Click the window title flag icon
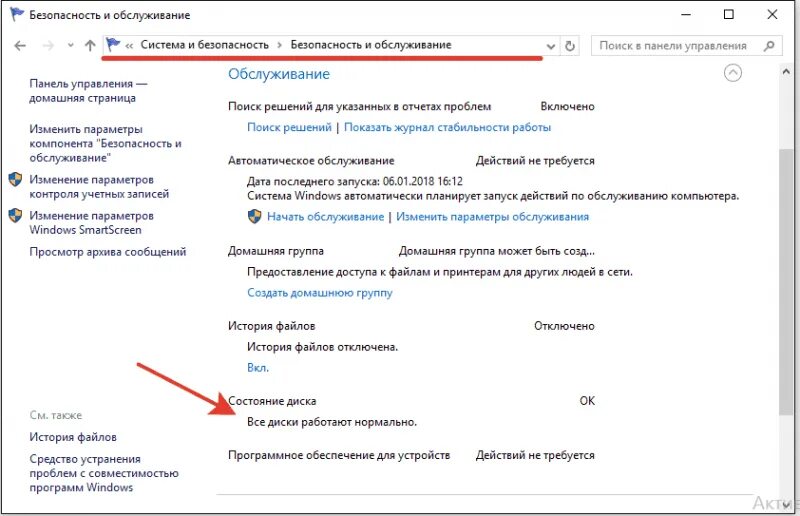The image size is (800, 516). (17, 14)
